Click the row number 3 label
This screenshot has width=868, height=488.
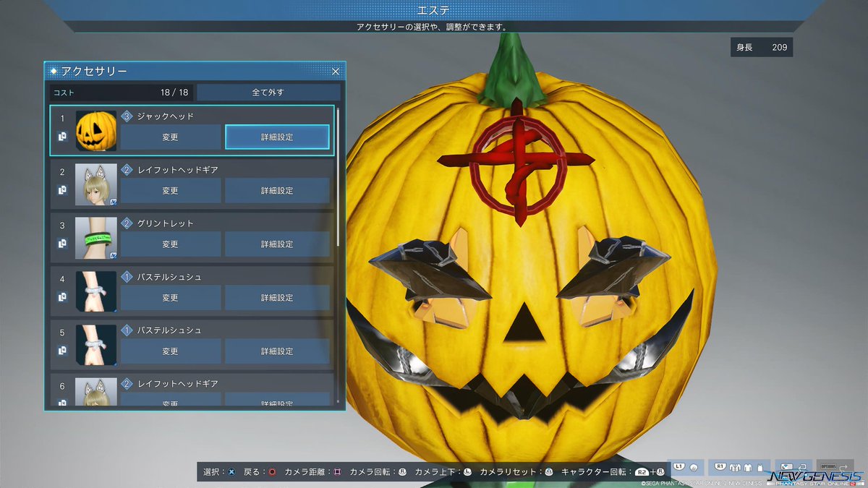click(62, 225)
